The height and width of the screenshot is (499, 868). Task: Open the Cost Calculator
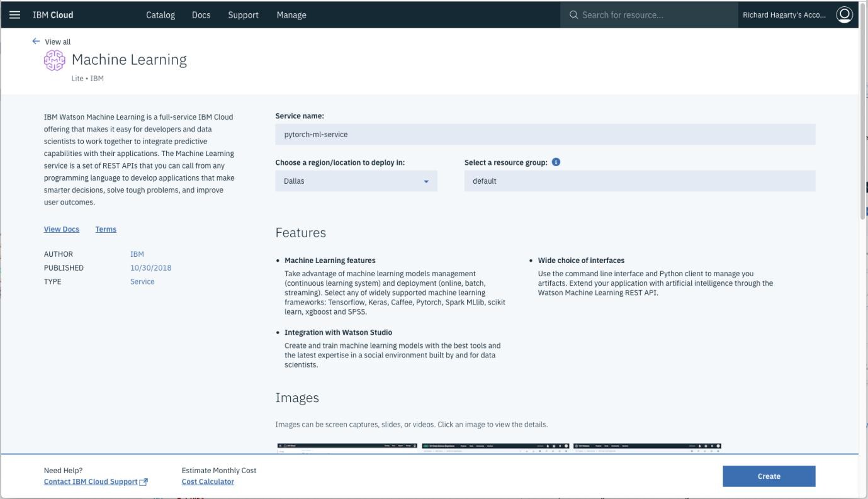[x=207, y=481]
